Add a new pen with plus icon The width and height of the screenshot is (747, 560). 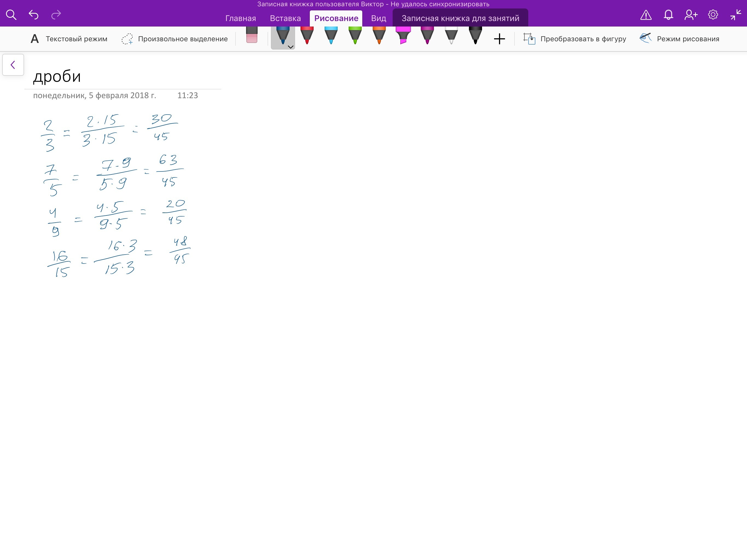(x=499, y=39)
